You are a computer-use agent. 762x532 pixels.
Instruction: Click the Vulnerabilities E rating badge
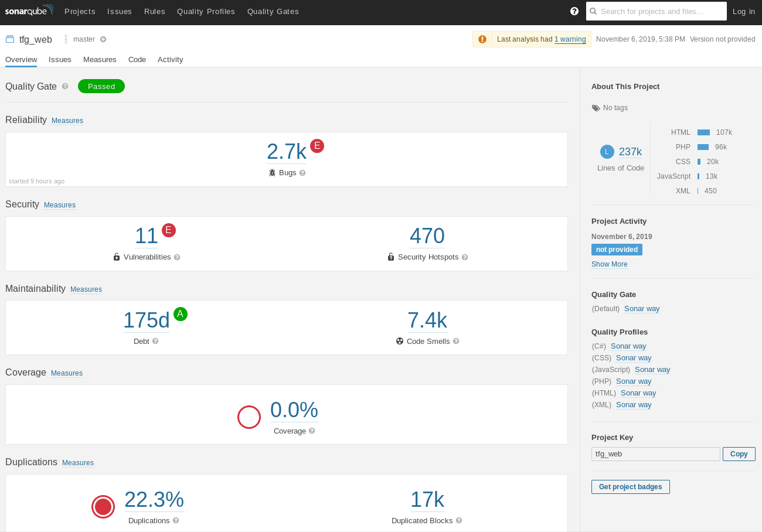(x=169, y=230)
